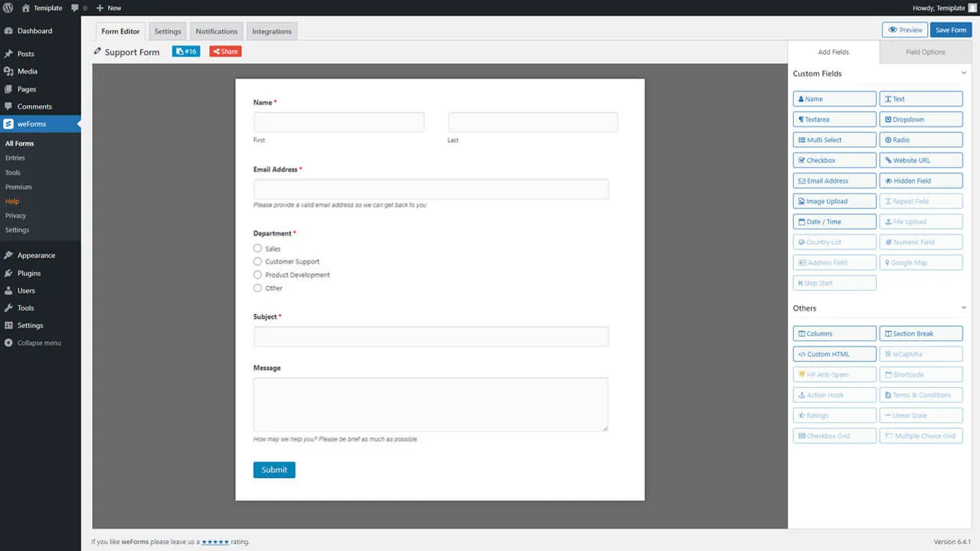Add a Radio field

921,140
